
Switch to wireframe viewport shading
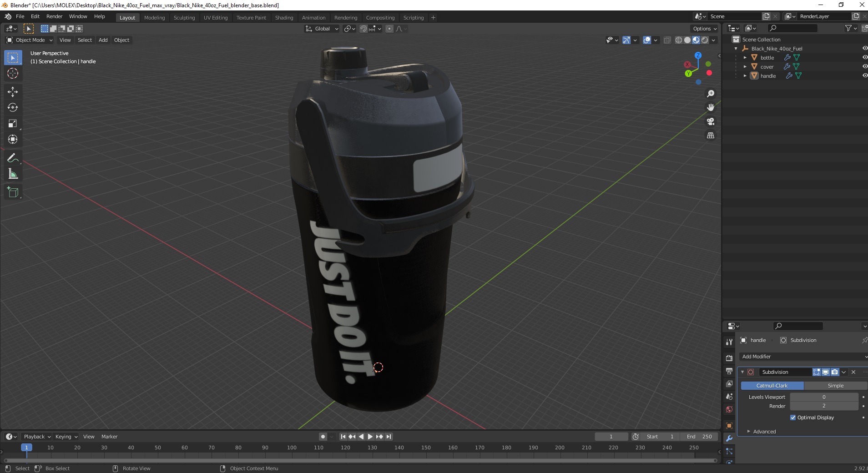(x=679, y=40)
